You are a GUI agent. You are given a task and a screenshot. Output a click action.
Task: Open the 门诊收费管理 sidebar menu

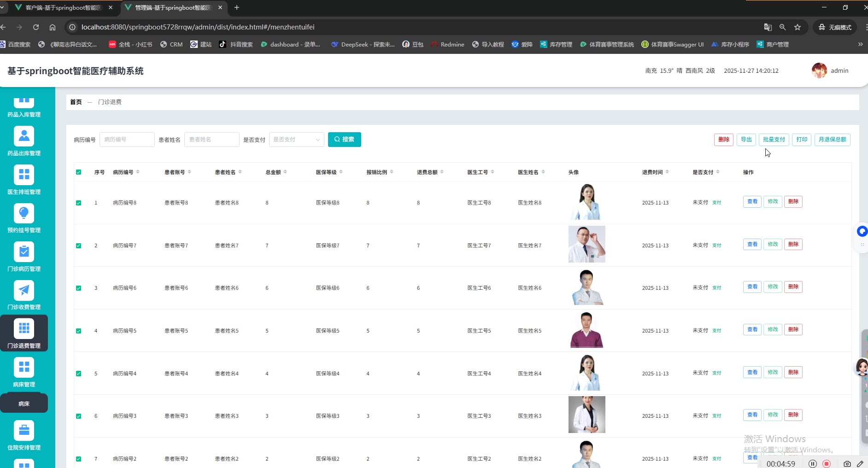coord(24,295)
